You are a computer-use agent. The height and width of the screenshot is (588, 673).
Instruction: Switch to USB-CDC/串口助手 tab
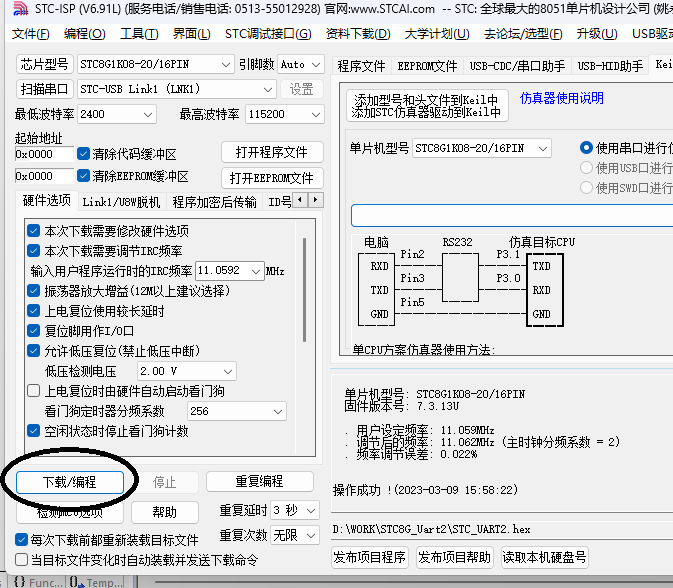(x=517, y=66)
